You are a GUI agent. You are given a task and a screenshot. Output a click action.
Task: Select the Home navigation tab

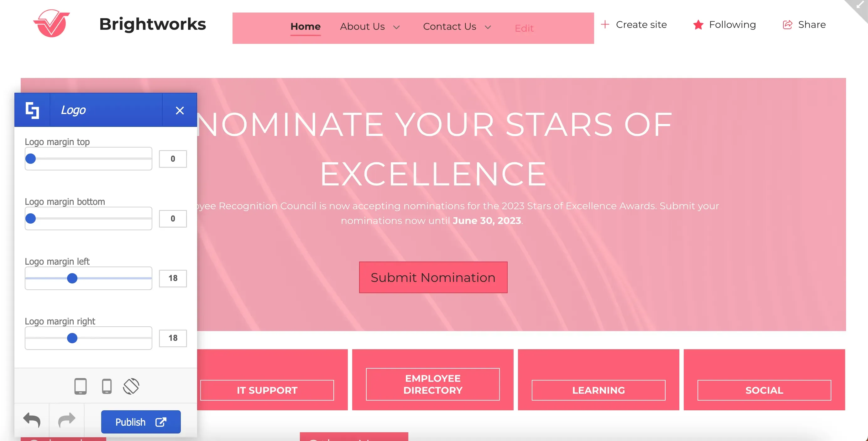[x=305, y=27]
